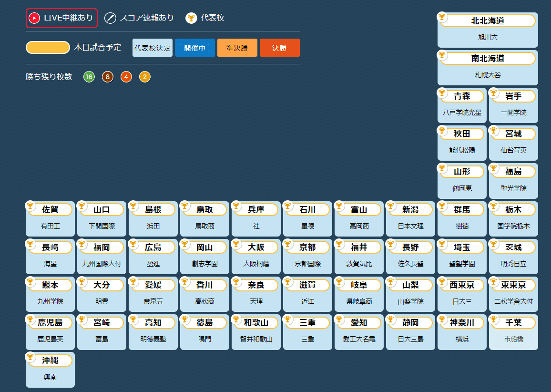Open the 京都 prefecture heading
Screen dimensions: 551x392
[x=308, y=248]
